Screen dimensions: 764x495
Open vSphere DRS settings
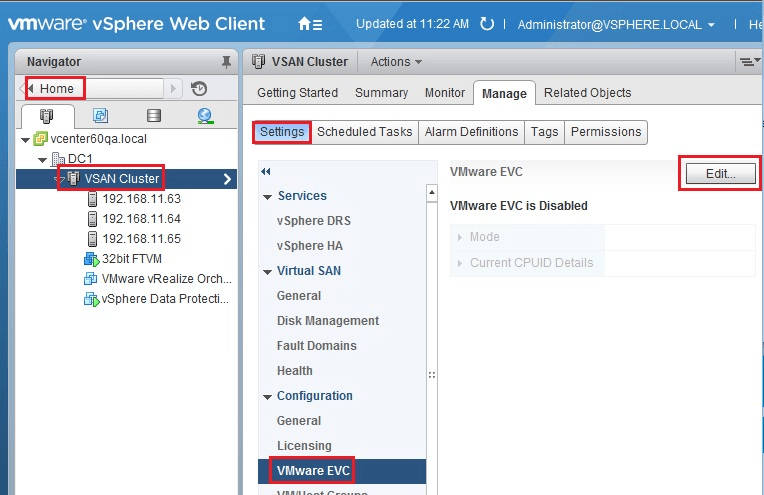tap(314, 221)
